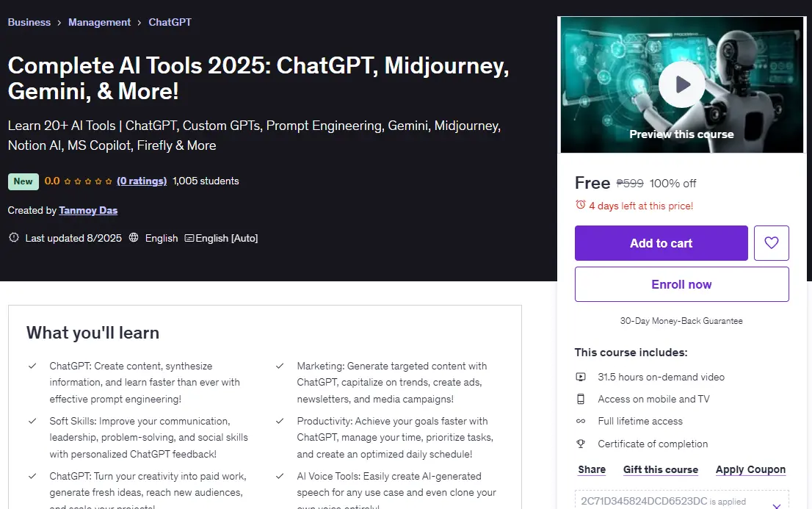Open the Business breadcrumb

(29, 22)
